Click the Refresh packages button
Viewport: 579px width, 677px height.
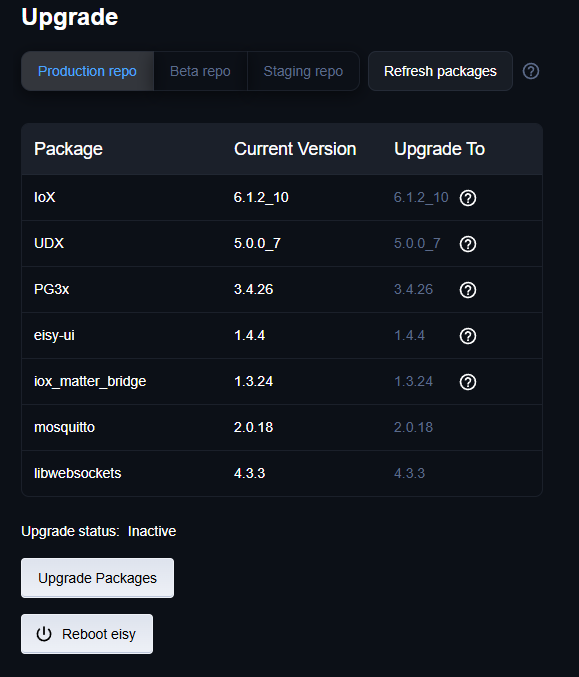[440, 71]
